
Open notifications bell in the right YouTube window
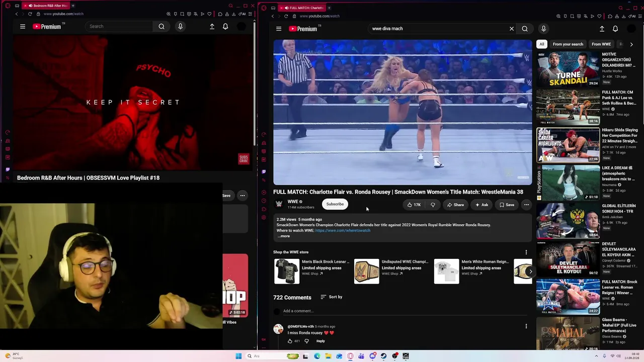(x=615, y=29)
